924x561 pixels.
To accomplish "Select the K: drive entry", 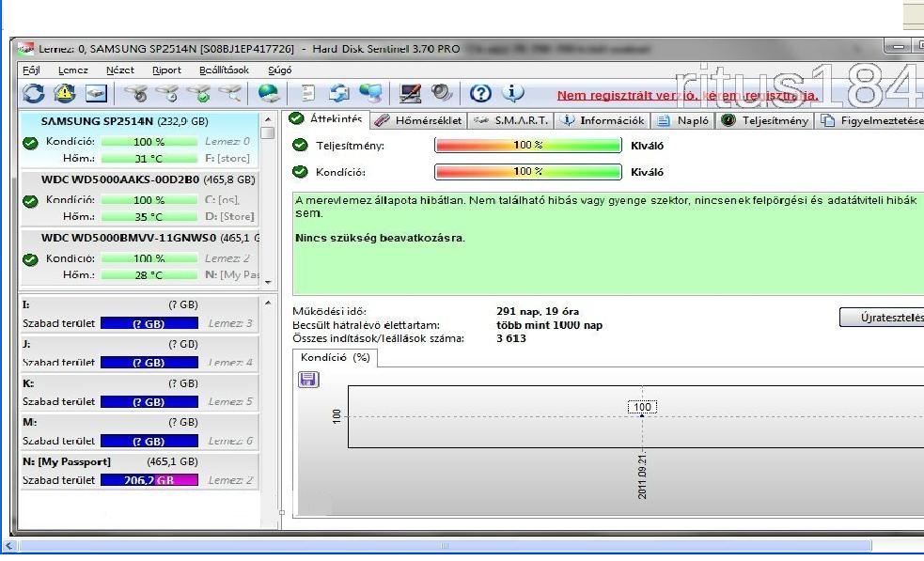I will (x=140, y=393).
